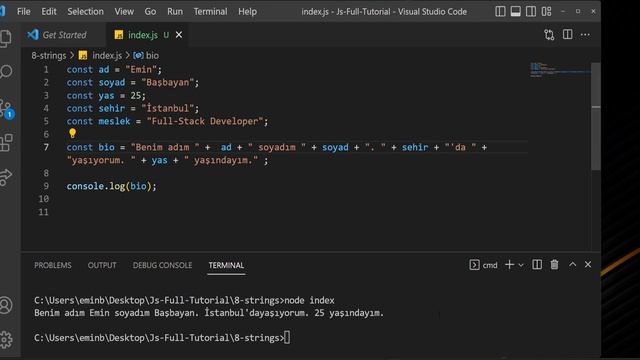Click the Open Changes icon in editor toolbar
The height and width of the screenshot is (360, 640).
tap(549, 35)
